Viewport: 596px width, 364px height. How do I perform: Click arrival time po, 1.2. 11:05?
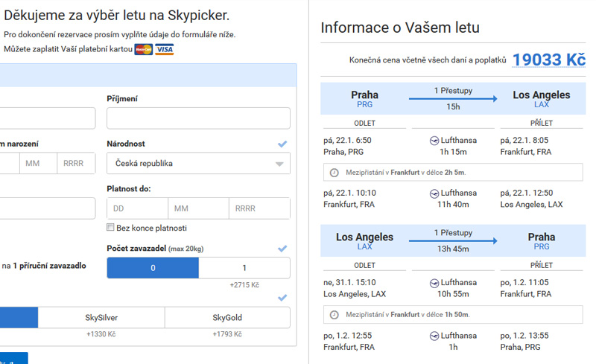524,282
